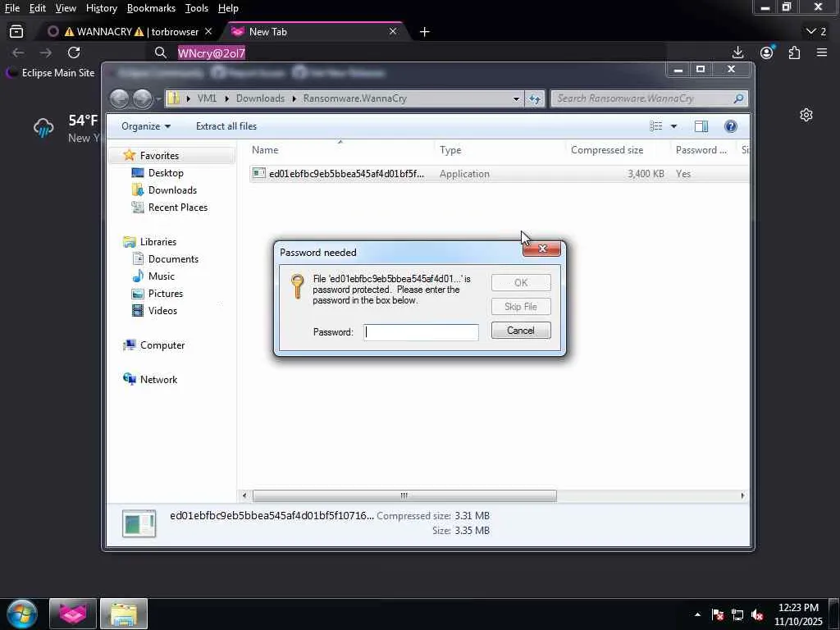
Task: Click Explorer forward navigation button
Action: (143, 98)
